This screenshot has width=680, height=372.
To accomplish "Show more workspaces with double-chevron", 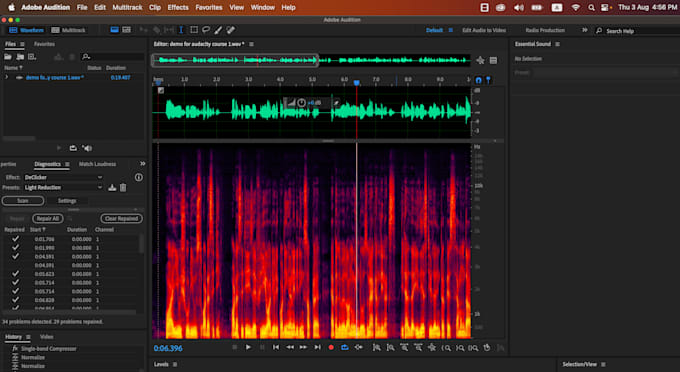I will (x=585, y=30).
